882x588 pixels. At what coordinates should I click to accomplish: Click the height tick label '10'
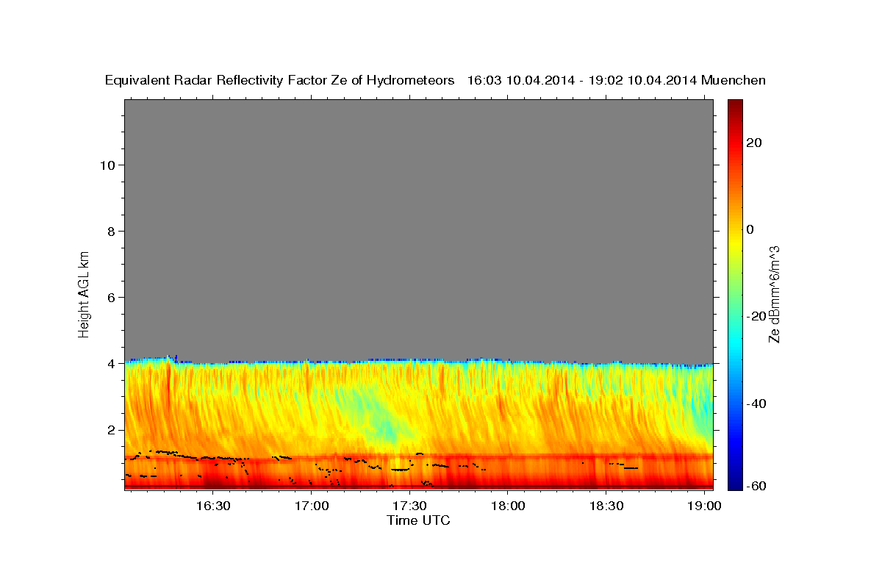click(x=107, y=165)
